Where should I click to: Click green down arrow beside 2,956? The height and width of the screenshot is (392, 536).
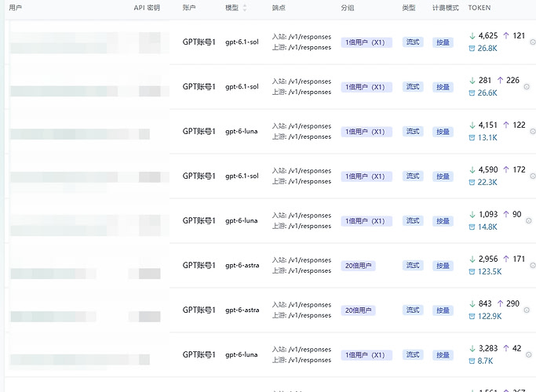pos(472,260)
